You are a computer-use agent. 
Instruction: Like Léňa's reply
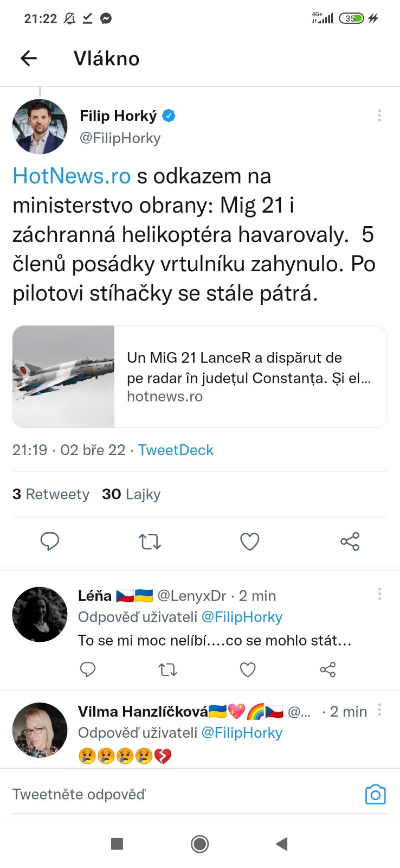(248, 670)
